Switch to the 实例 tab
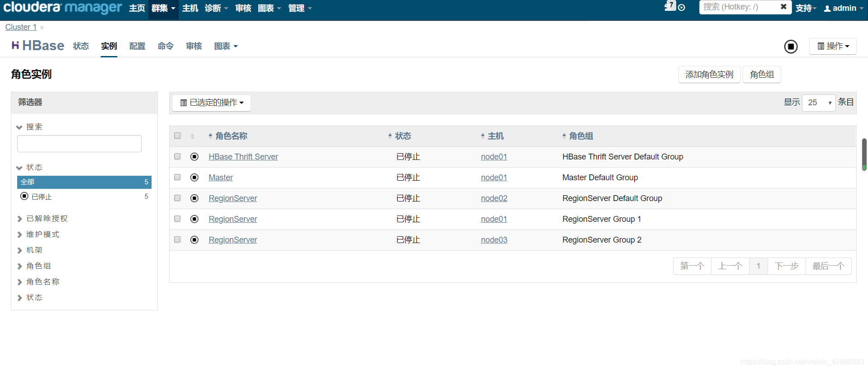This screenshot has width=868, height=370. click(x=109, y=46)
